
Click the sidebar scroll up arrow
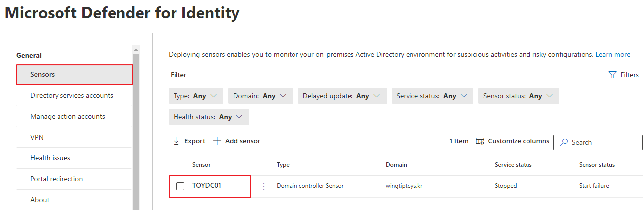(x=136, y=50)
